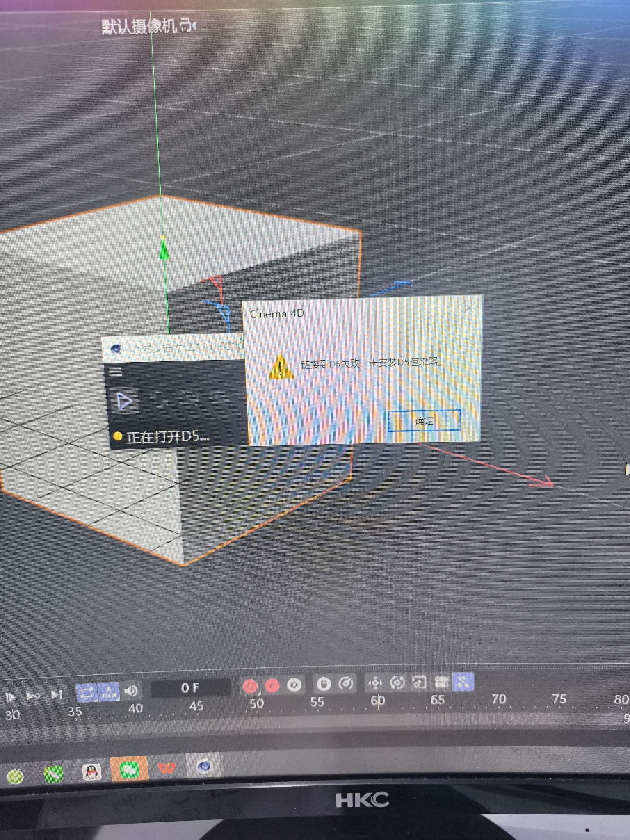The width and height of the screenshot is (630, 840).
Task: Click frame 60 on the timeline ruler
Action: (377, 701)
